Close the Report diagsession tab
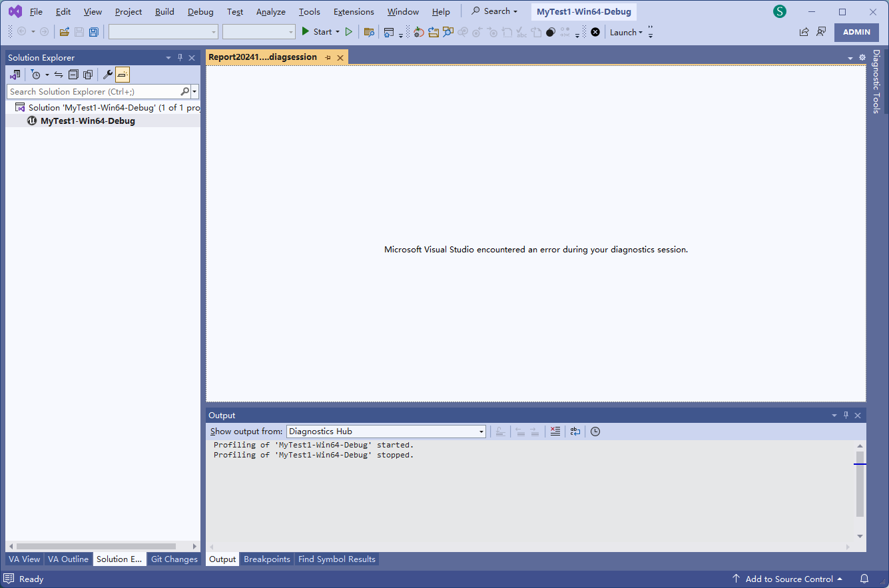The height and width of the screenshot is (588, 889). 340,58
